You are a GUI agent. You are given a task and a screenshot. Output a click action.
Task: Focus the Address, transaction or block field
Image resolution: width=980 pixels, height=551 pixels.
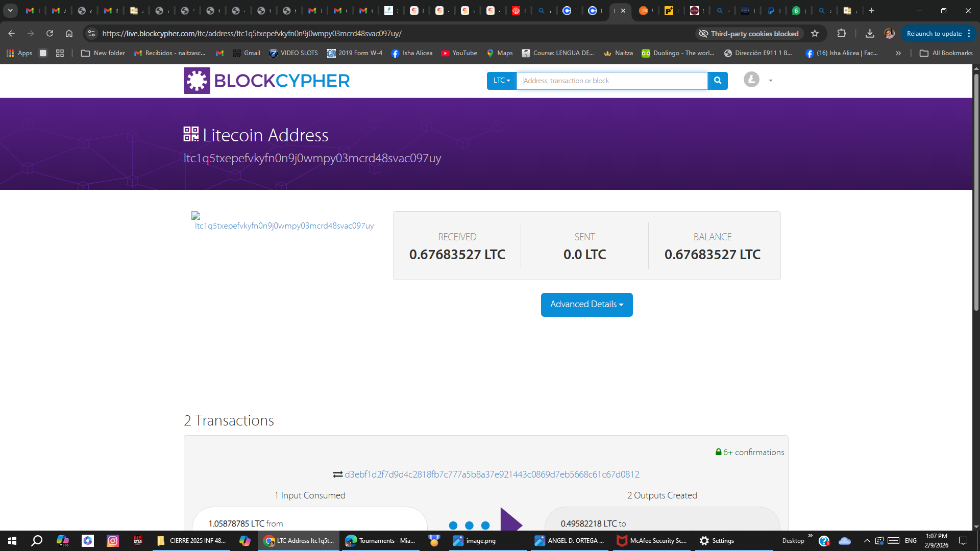tap(611, 81)
